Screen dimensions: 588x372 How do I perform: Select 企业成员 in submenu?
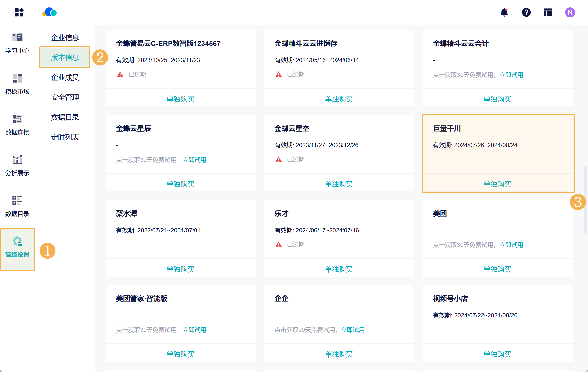point(65,77)
